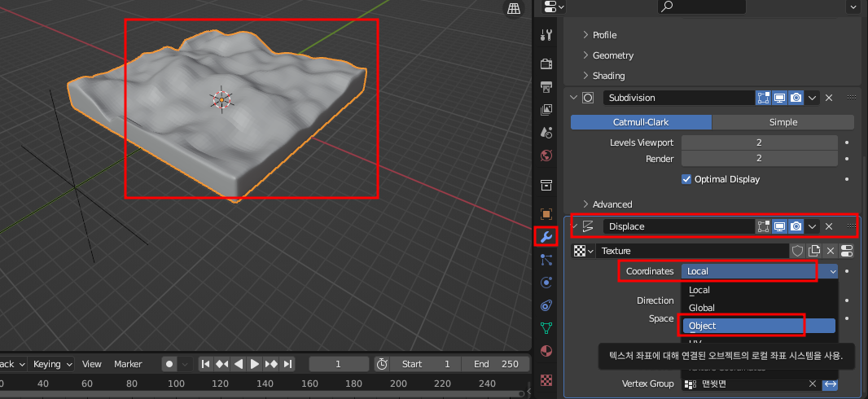Click the Subdivision modifier grip handle
The height and width of the screenshot is (399, 868).
pyautogui.click(x=852, y=98)
